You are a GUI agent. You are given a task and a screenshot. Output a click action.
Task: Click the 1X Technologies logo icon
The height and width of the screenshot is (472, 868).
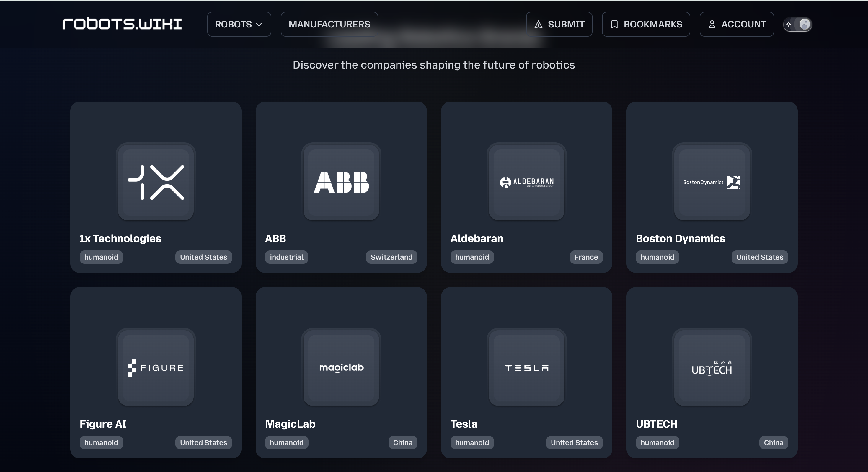[156, 182]
